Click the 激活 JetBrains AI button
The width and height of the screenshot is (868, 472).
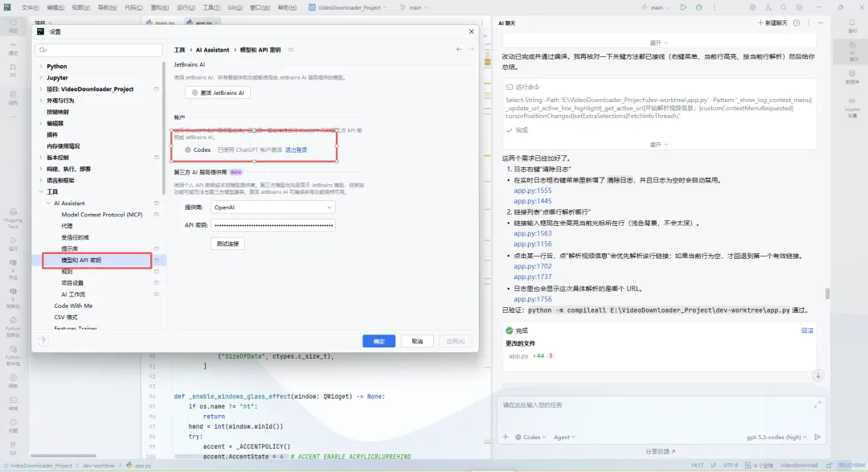pyautogui.click(x=218, y=92)
